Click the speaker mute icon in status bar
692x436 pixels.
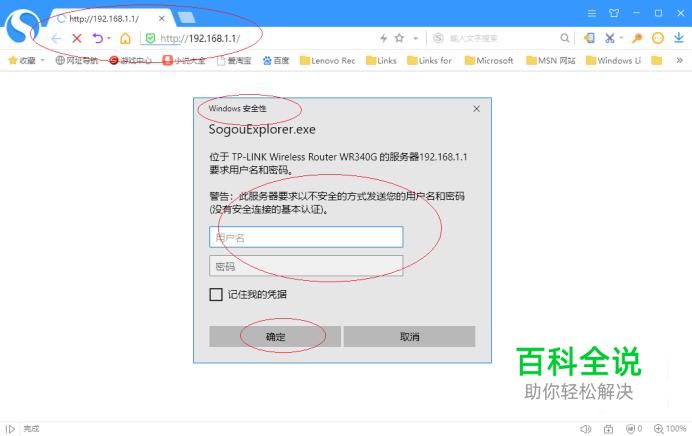click(x=585, y=428)
